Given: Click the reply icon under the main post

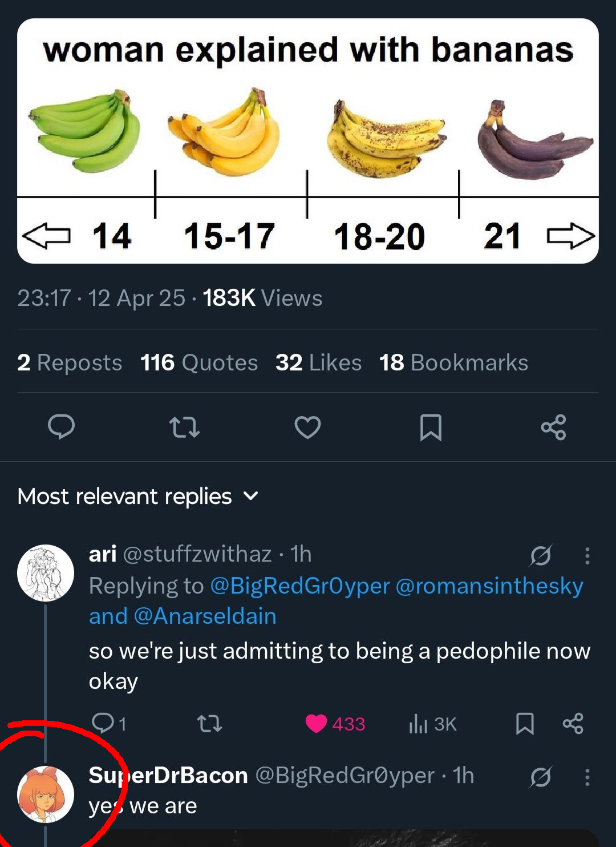Looking at the screenshot, I should pos(62,427).
